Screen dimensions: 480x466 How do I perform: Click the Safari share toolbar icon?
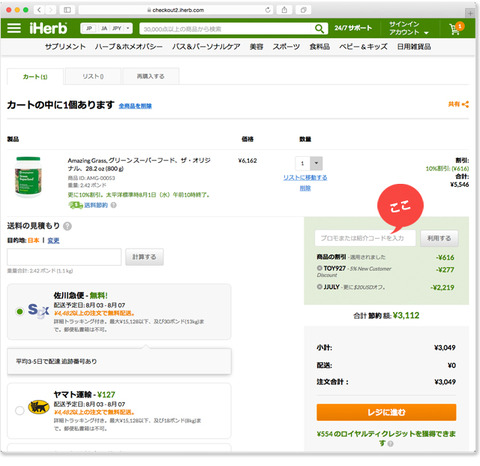coord(284,10)
